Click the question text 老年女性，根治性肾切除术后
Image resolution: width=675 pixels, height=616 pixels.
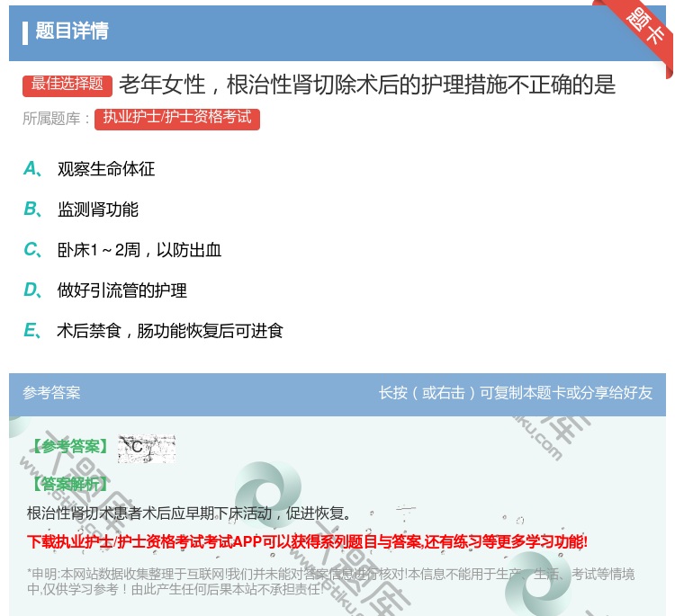tap(367, 85)
